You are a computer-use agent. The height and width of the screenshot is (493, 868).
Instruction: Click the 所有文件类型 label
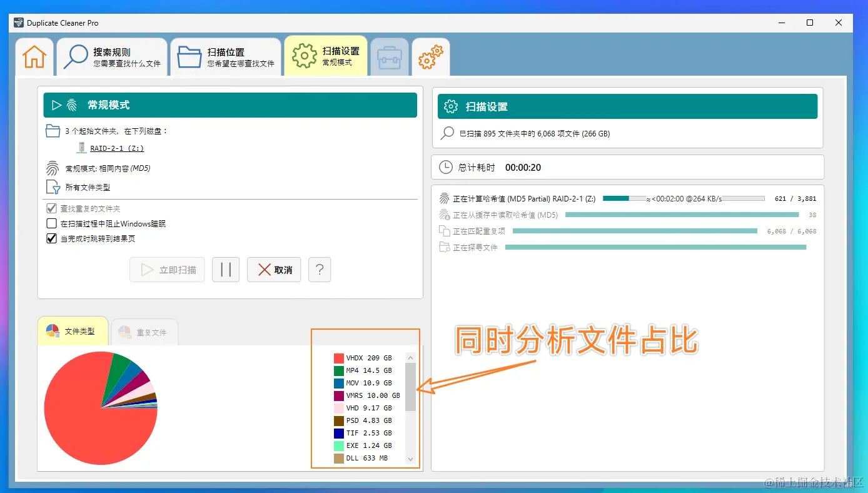click(88, 187)
